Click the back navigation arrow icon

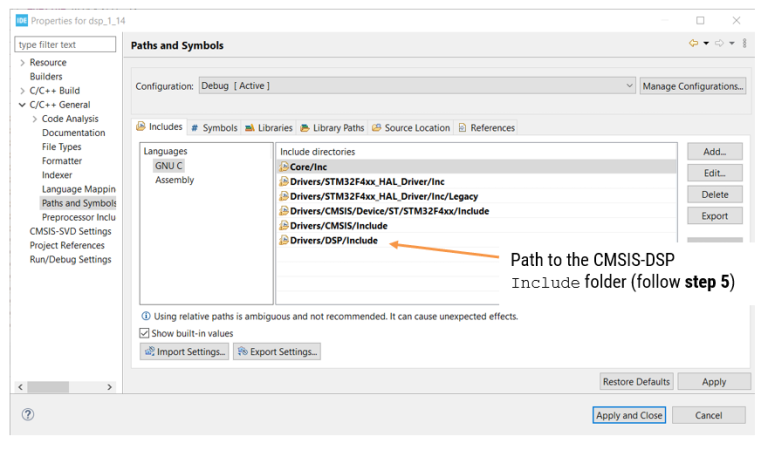pyautogui.click(x=694, y=44)
